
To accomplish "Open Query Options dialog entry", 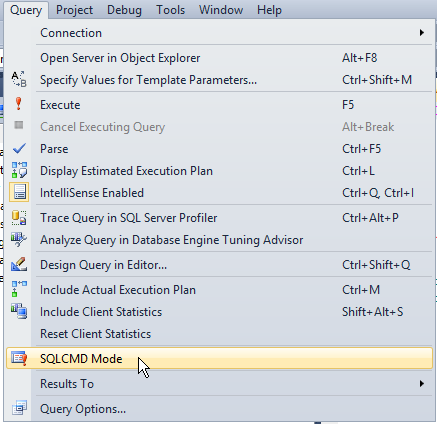I will [219, 409].
